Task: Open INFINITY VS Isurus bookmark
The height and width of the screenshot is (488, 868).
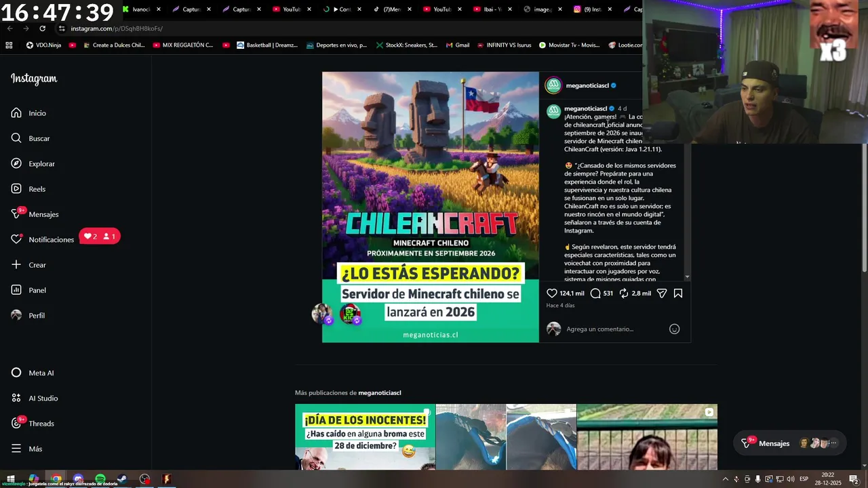Action: coord(504,45)
